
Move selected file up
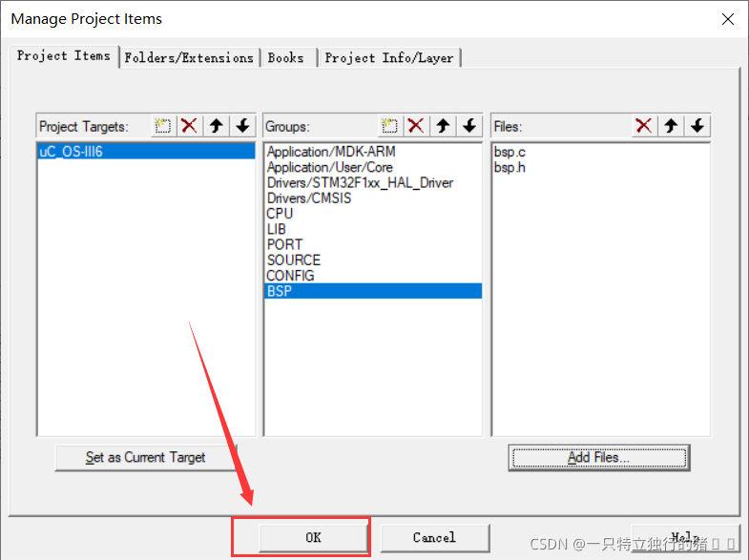(x=671, y=126)
